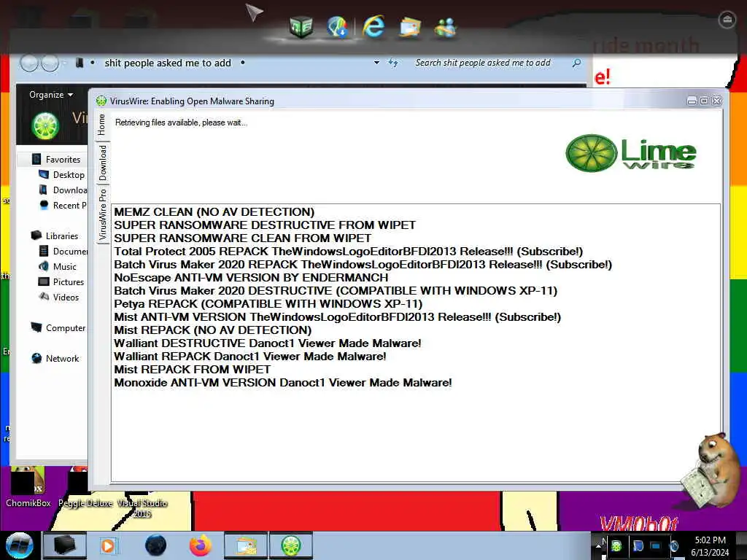Select 'MEMZ CLEAN (NO AV DETECTION)' entry
Screen dimensions: 747x560
pos(214,212)
